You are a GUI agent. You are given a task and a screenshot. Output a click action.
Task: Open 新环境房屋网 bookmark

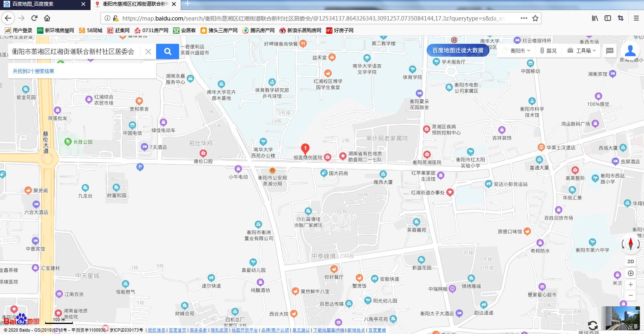point(56,30)
